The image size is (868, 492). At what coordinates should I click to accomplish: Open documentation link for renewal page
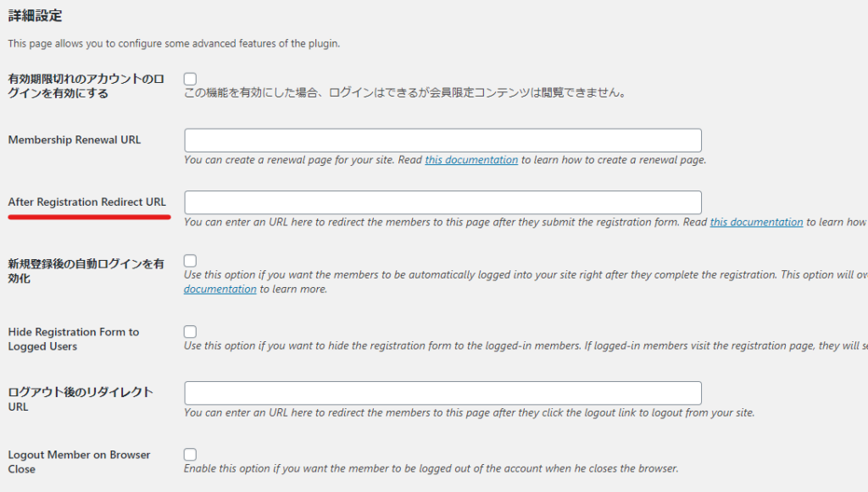point(471,160)
